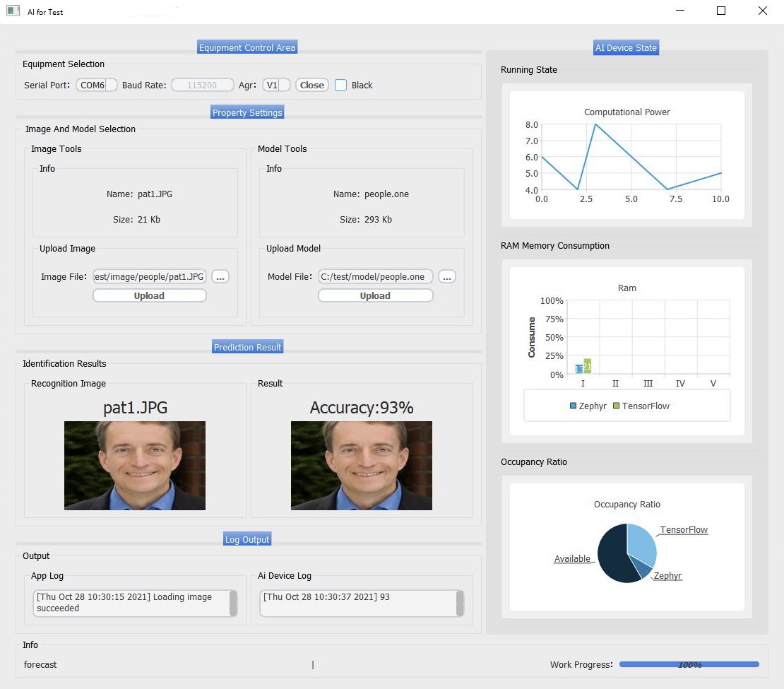Click the Name: pat1.JPG image info
Screen dimensions: 784x689
[x=139, y=194]
